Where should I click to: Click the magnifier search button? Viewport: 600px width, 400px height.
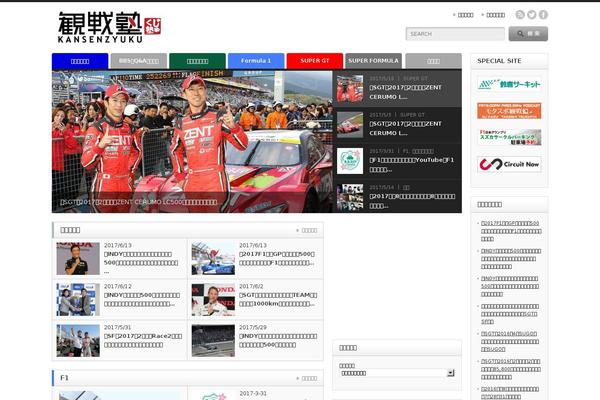(528, 34)
